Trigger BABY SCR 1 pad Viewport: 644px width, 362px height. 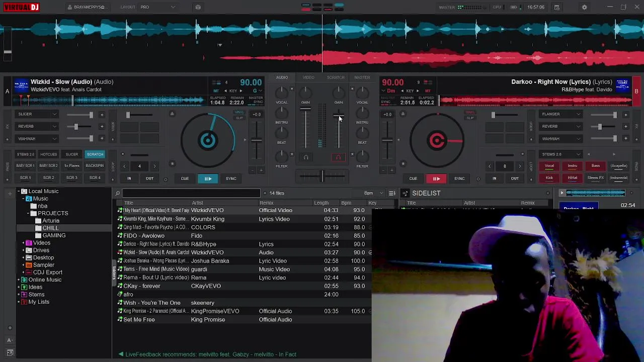25,165
